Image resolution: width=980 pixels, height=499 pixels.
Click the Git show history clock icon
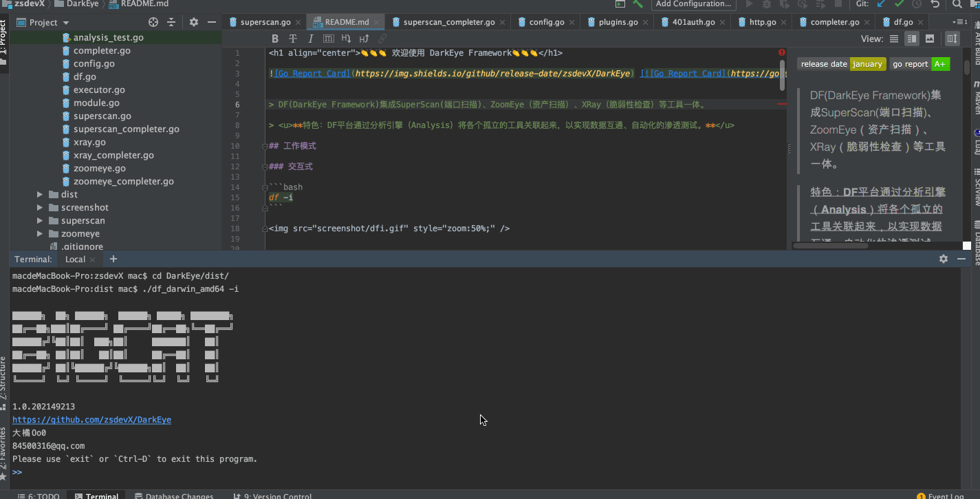click(x=917, y=3)
